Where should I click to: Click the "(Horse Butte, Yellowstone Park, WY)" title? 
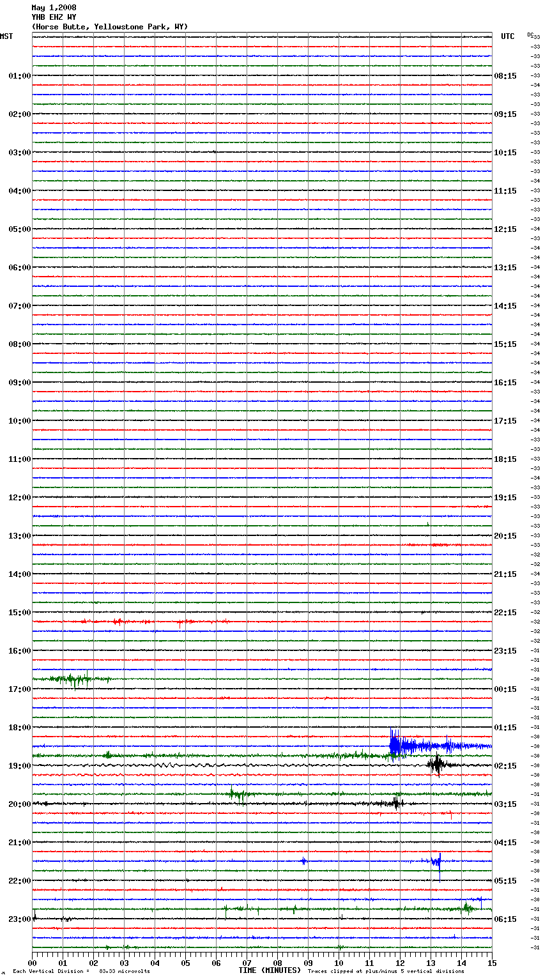pos(110,27)
